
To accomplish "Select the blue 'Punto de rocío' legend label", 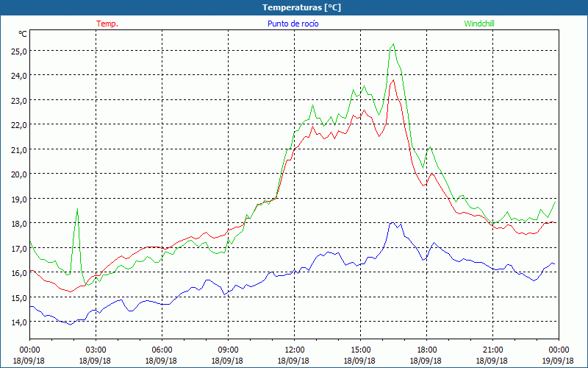I will tap(293, 24).
